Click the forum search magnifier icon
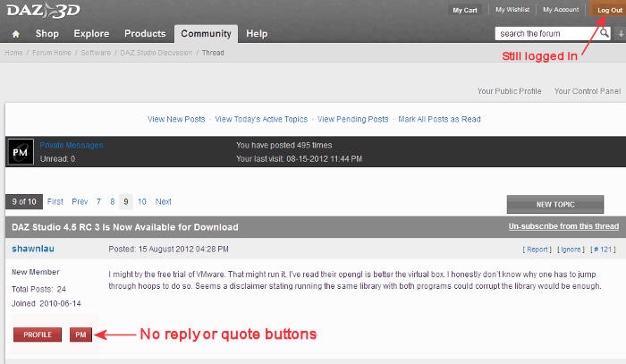The image size is (626, 364). pyautogui.click(x=605, y=33)
